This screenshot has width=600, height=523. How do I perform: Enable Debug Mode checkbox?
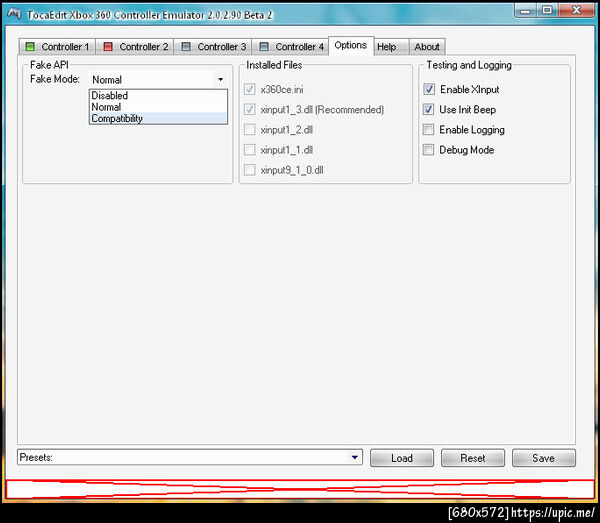click(x=429, y=150)
